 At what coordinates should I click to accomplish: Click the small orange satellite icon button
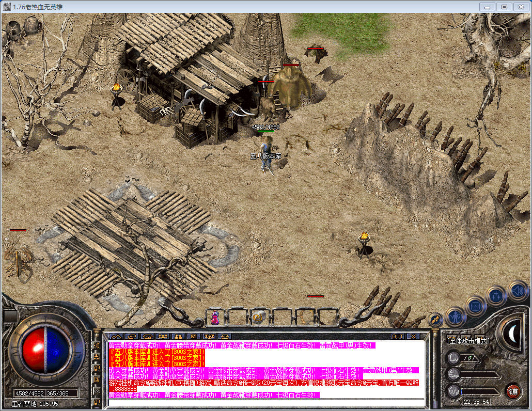point(435,320)
